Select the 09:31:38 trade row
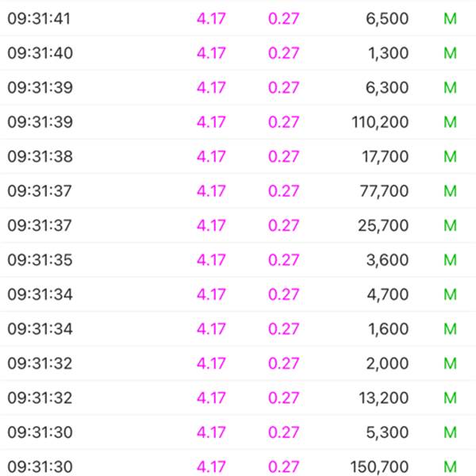Screen dimensions: 476x476 coord(238,156)
